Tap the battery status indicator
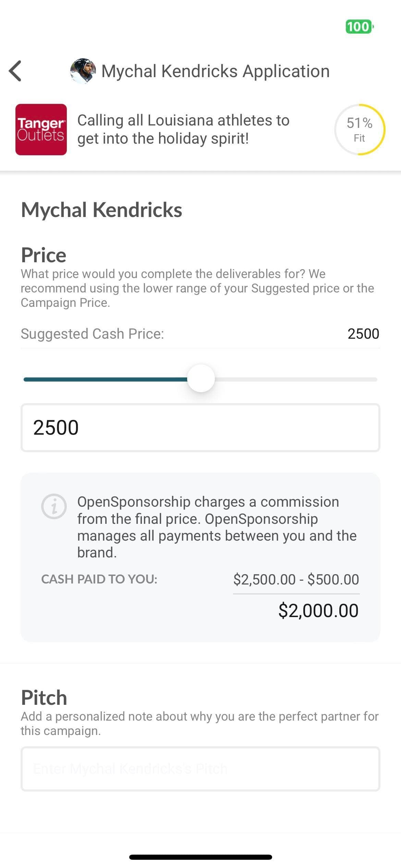Image resolution: width=401 pixels, height=868 pixels. [x=359, y=27]
